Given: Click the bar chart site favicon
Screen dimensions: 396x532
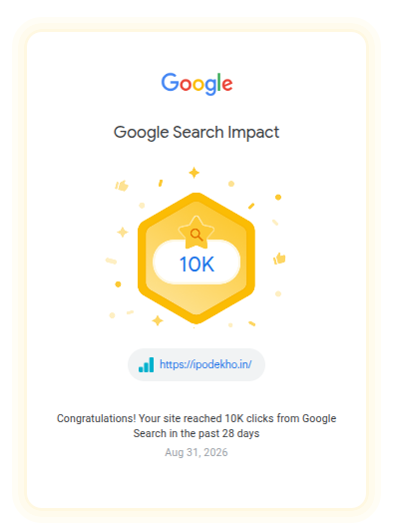Looking at the screenshot, I should pos(146,364).
